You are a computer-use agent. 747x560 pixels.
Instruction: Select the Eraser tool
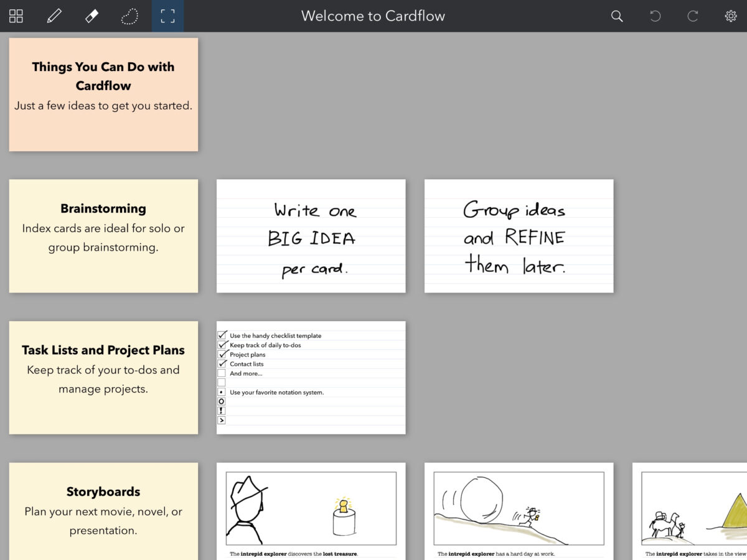pyautogui.click(x=92, y=16)
